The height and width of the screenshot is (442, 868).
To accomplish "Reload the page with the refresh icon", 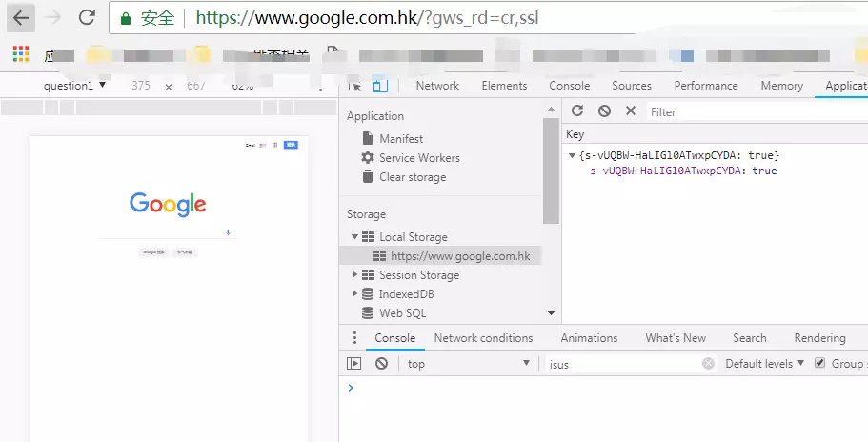I will [x=87, y=18].
